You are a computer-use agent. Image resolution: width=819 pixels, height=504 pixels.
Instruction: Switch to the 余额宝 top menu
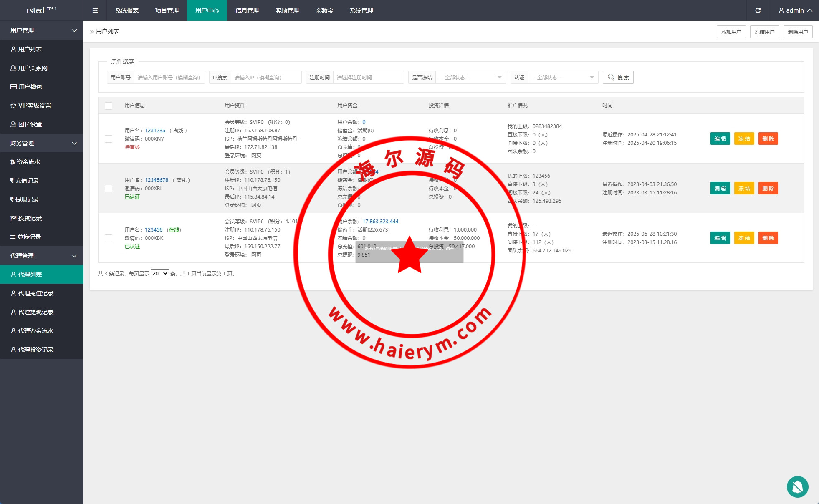(324, 10)
